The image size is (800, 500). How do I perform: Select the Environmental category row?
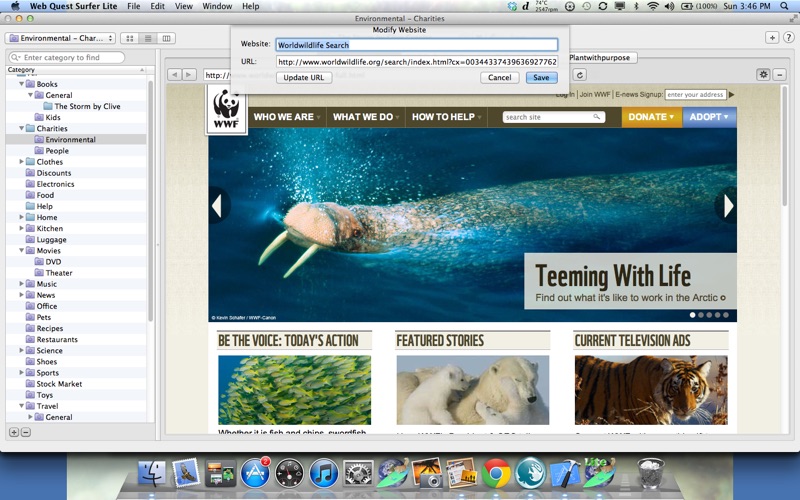point(76,139)
